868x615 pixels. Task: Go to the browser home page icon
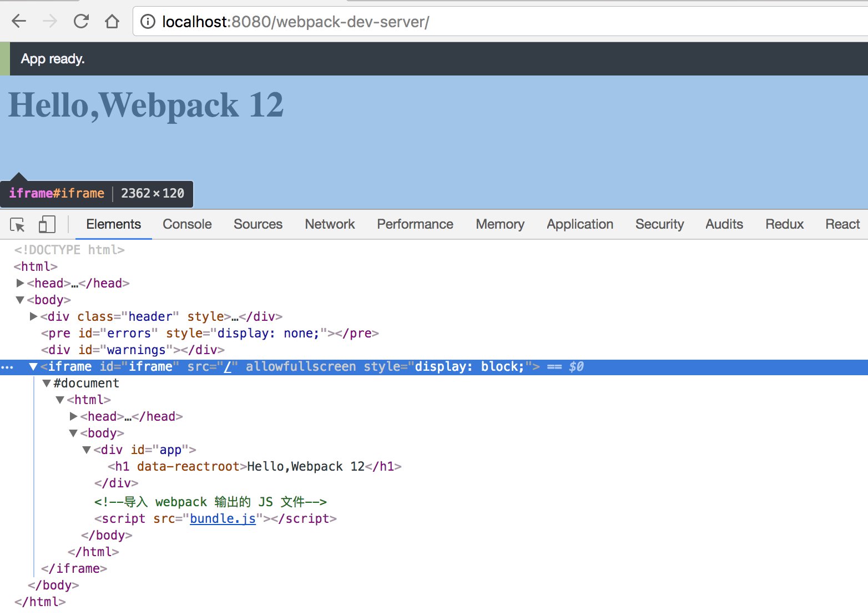click(112, 22)
